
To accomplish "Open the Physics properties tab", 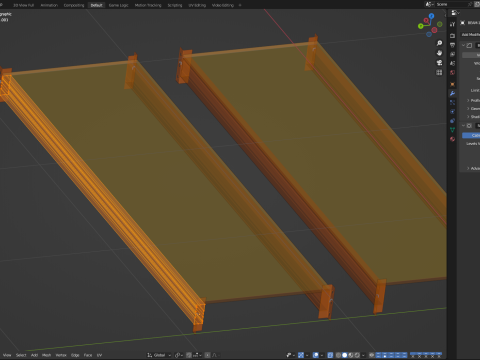I will click(x=452, y=112).
